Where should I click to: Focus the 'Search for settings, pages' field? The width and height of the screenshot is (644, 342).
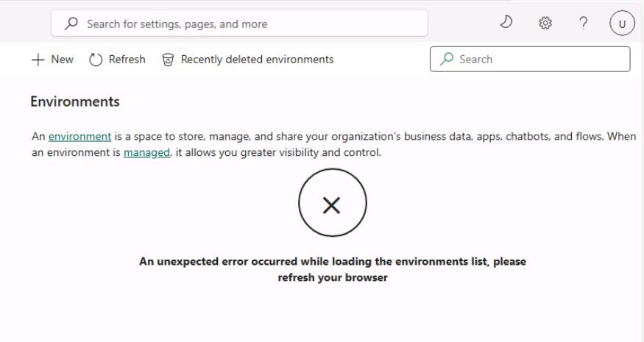239,24
